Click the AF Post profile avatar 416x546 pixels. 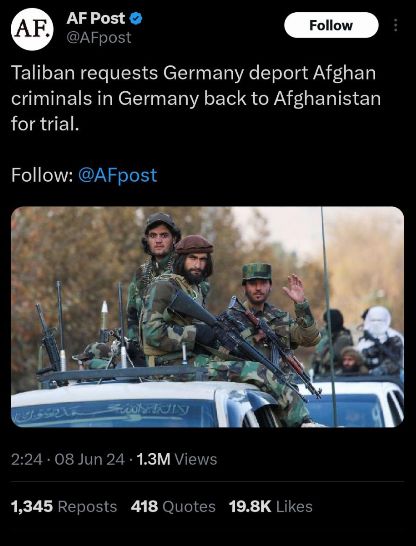tap(32, 29)
